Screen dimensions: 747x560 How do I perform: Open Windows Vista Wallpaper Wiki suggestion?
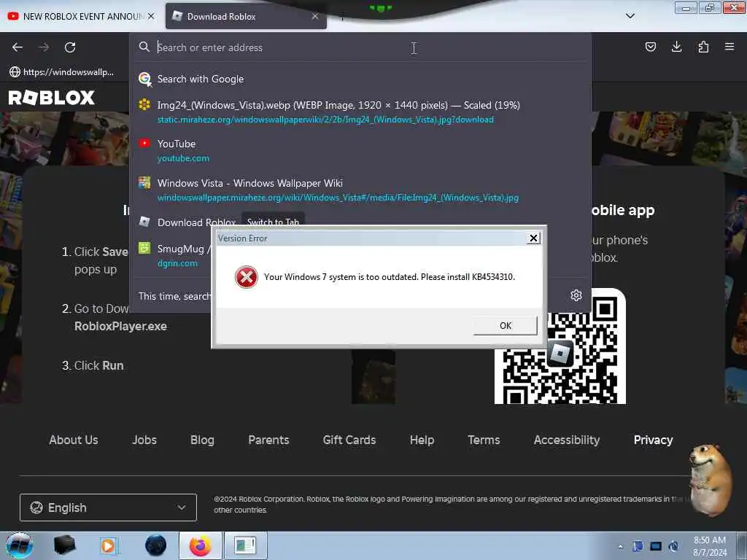[362, 190]
